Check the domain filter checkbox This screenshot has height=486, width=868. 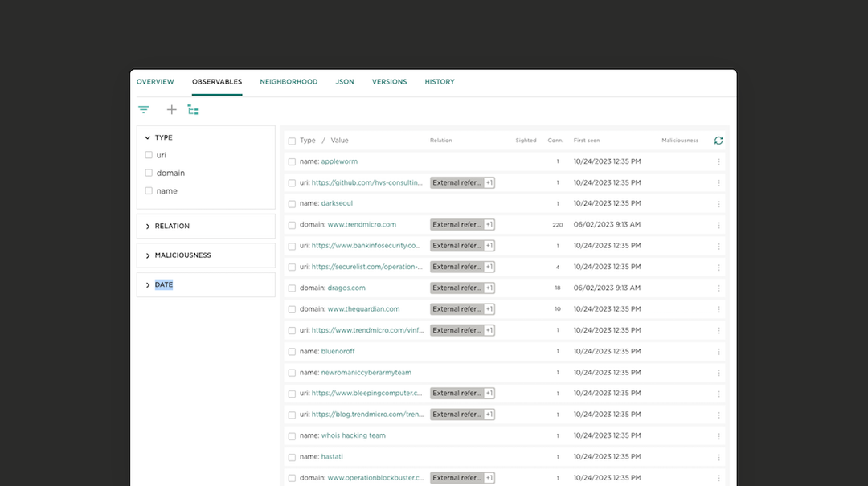point(148,173)
